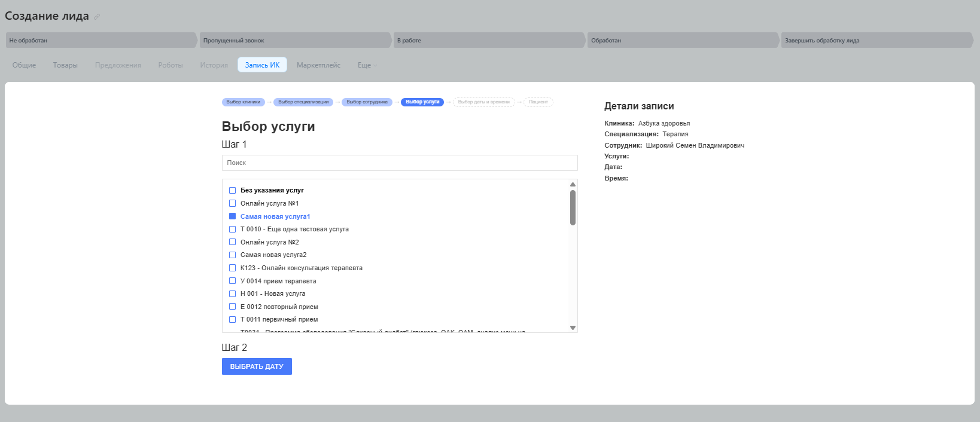Click the services list scroll-up arrow
Screen dimensions: 980x422
(x=573, y=184)
